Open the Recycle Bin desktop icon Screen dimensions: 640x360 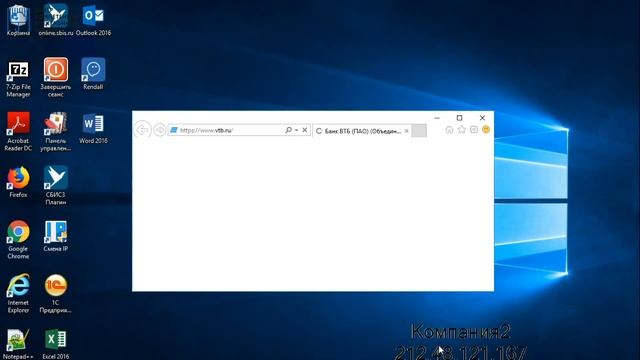(x=18, y=20)
